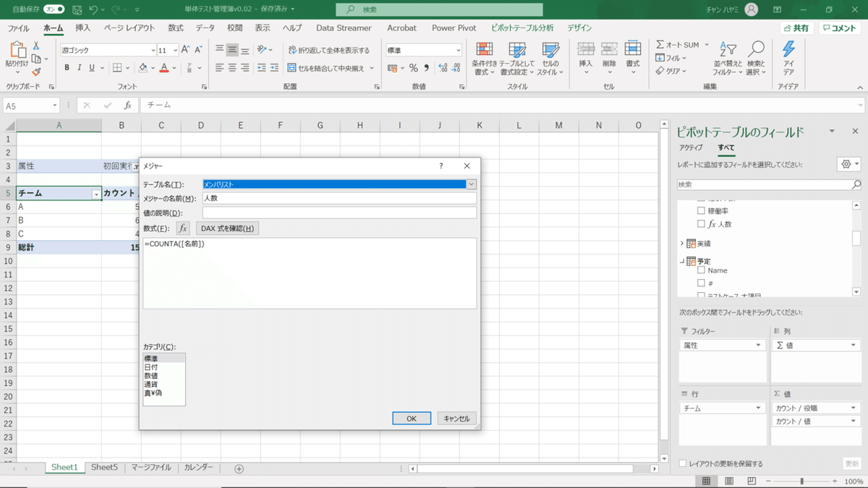Open the table name dropdown in Measure dialog
The width and height of the screenshot is (868, 488).
tap(472, 184)
